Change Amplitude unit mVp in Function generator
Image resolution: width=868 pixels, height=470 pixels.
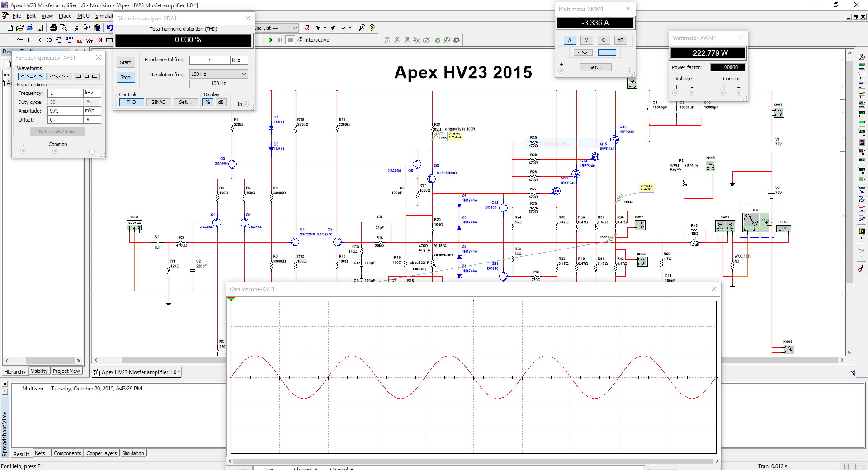(92, 111)
